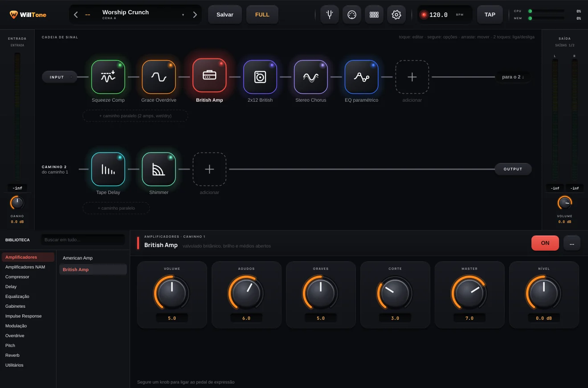Open the Reverb category

(x=28, y=355)
